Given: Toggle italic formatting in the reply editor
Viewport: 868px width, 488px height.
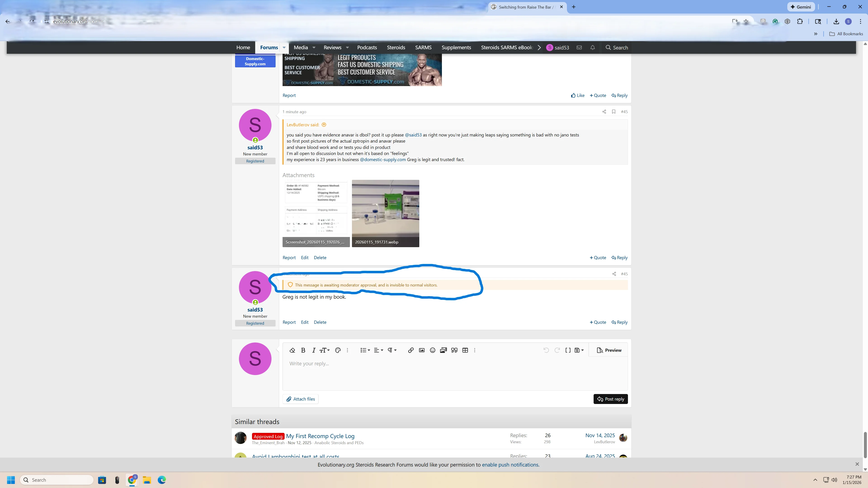Looking at the screenshot, I should click(x=313, y=350).
